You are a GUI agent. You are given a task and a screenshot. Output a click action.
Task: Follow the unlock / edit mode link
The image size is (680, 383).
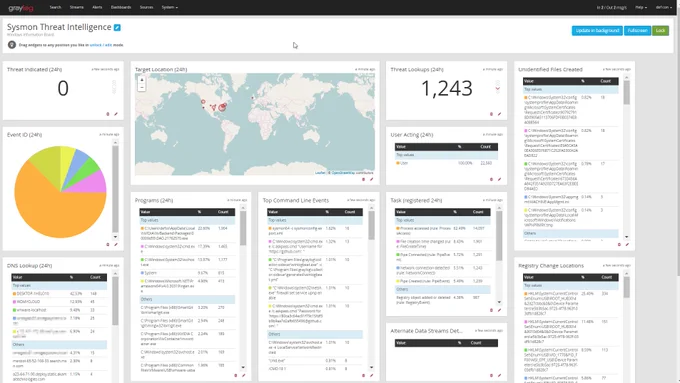[101, 45]
